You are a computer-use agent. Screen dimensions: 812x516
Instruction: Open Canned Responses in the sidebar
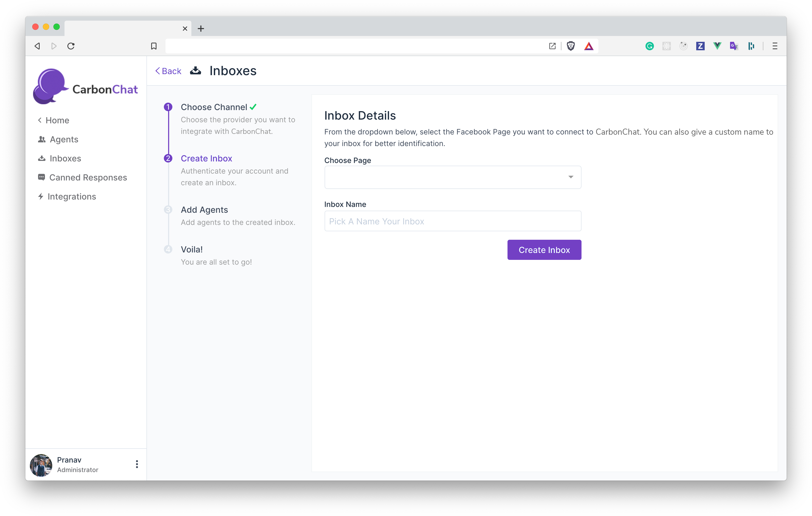click(x=88, y=178)
